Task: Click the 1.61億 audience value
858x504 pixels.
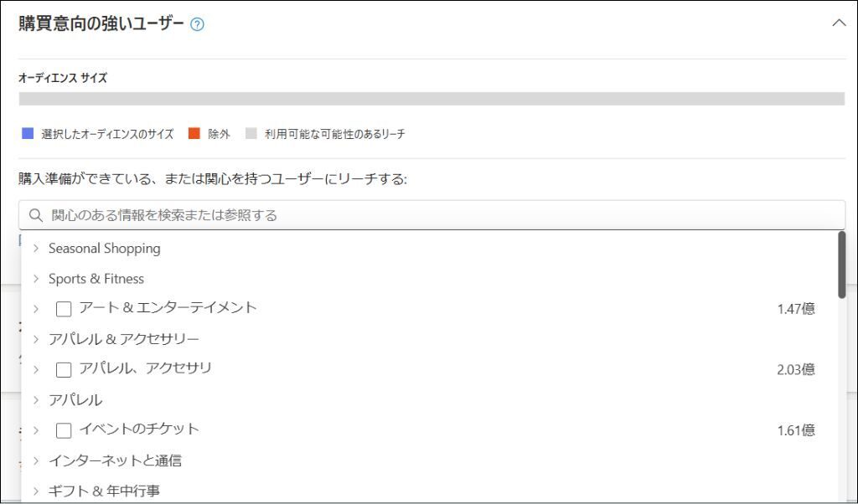Action: (796, 430)
